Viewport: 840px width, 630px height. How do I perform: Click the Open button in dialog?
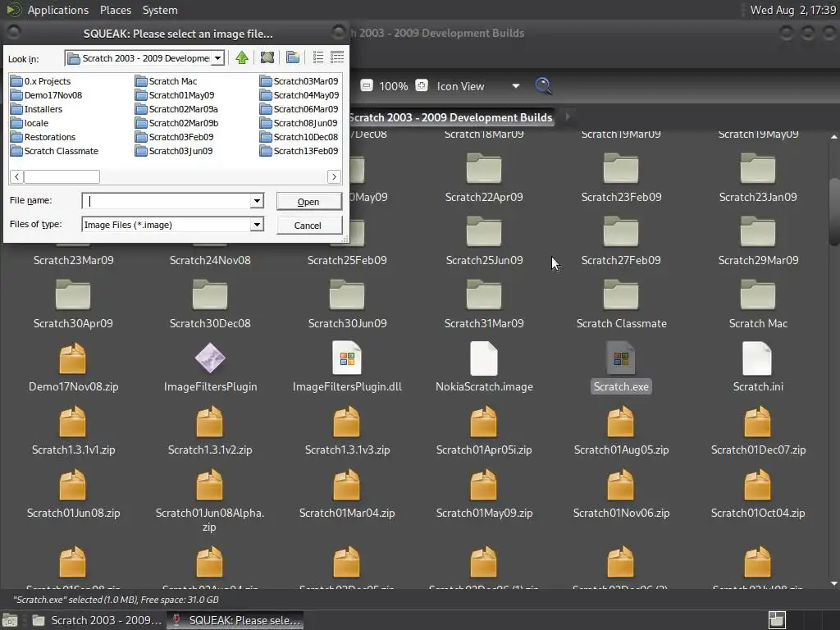308,202
